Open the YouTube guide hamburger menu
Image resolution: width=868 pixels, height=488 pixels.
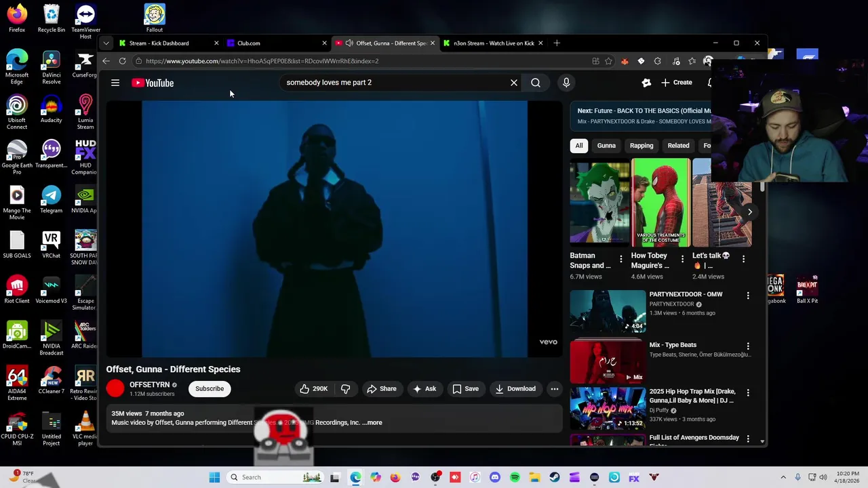pyautogui.click(x=115, y=83)
